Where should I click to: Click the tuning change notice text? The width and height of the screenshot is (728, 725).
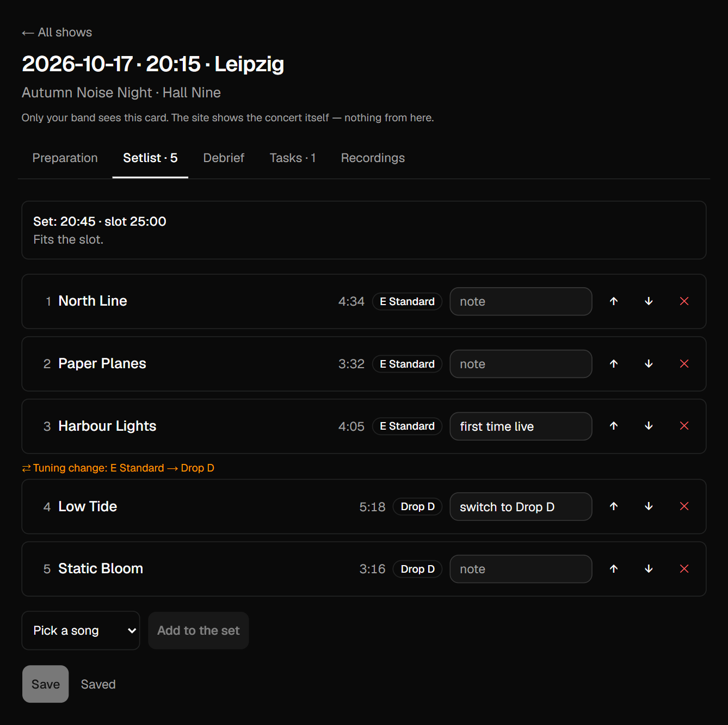click(118, 468)
